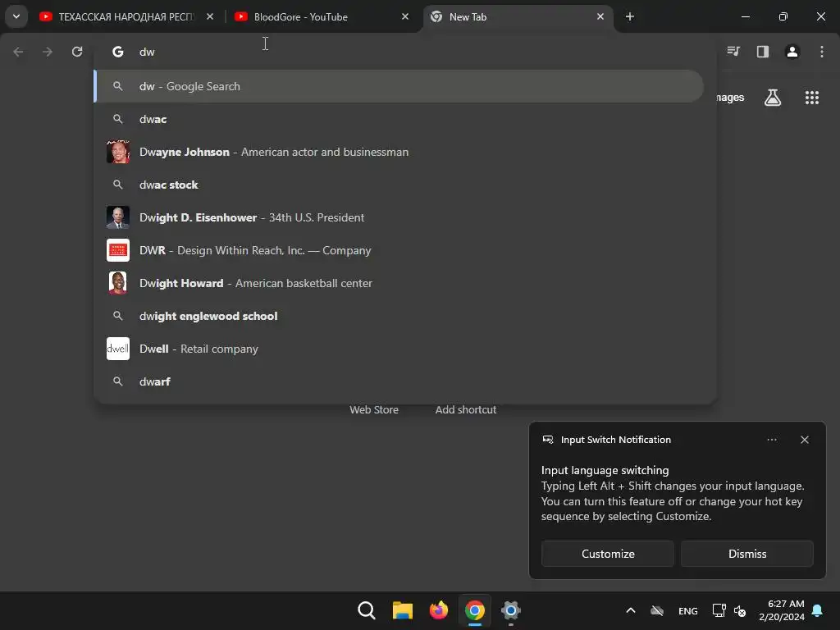Click Dwayne Johnson thumbnail photo

pyautogui.click(x=118, y=152)
